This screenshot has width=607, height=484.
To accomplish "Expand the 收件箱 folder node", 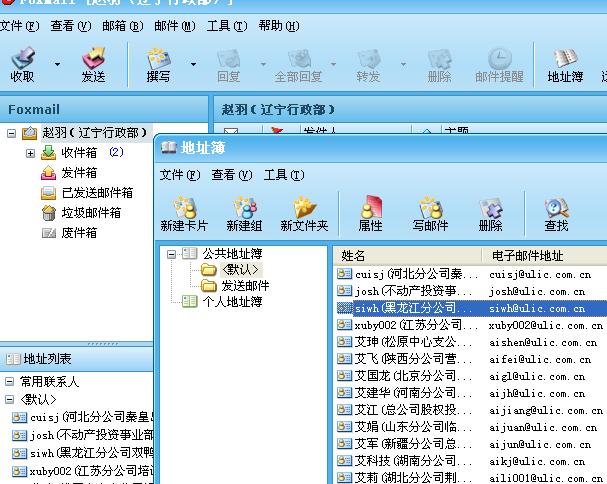I will coord(30,153).
